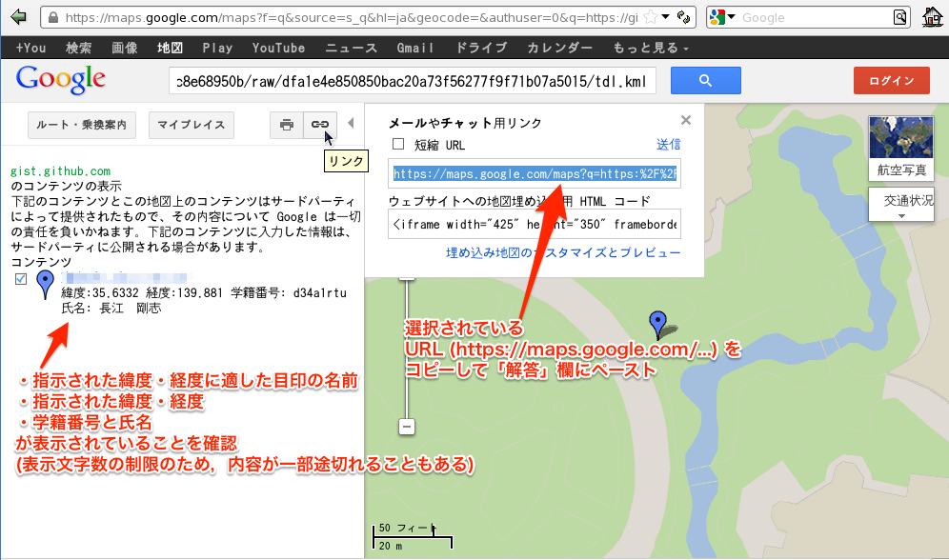Open マイプレイス
The image size is (949, 560).
[x=192, y=125]
